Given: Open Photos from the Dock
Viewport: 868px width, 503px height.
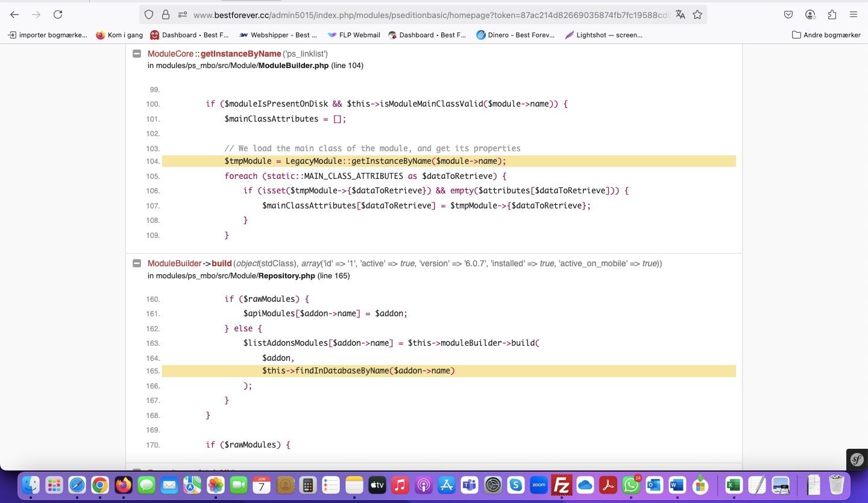Looking at the screenshot, I should coord(216,485).
